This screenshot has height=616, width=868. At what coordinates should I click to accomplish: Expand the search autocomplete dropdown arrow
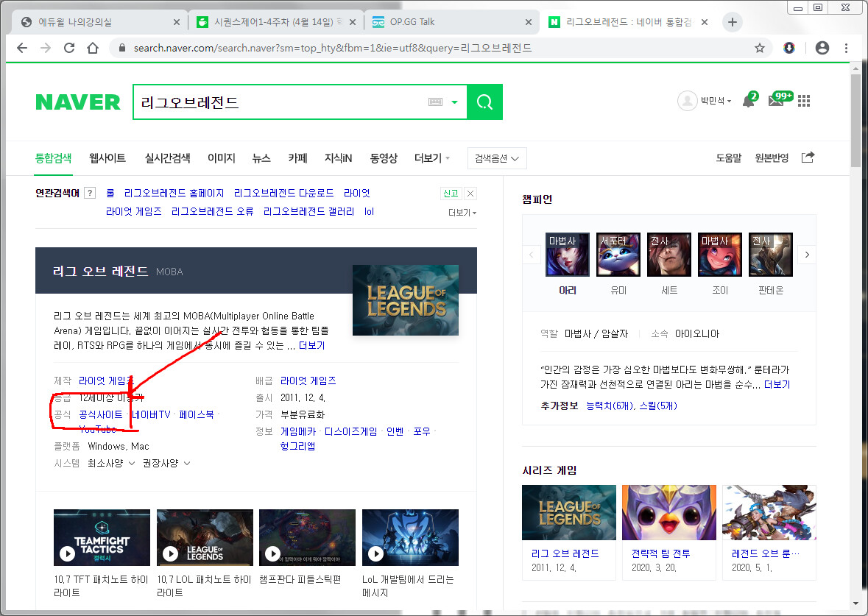coord(454,102)
